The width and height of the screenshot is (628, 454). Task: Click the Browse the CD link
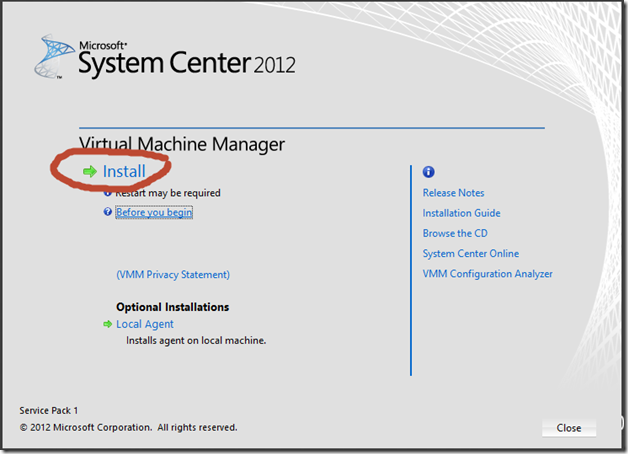click(x=455, y=233)
